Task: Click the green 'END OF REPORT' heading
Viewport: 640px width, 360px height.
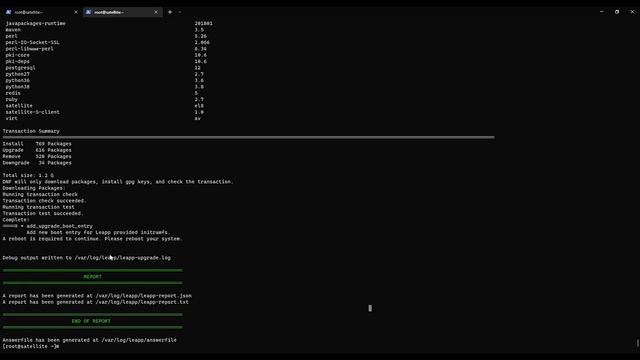Action: 91,321
